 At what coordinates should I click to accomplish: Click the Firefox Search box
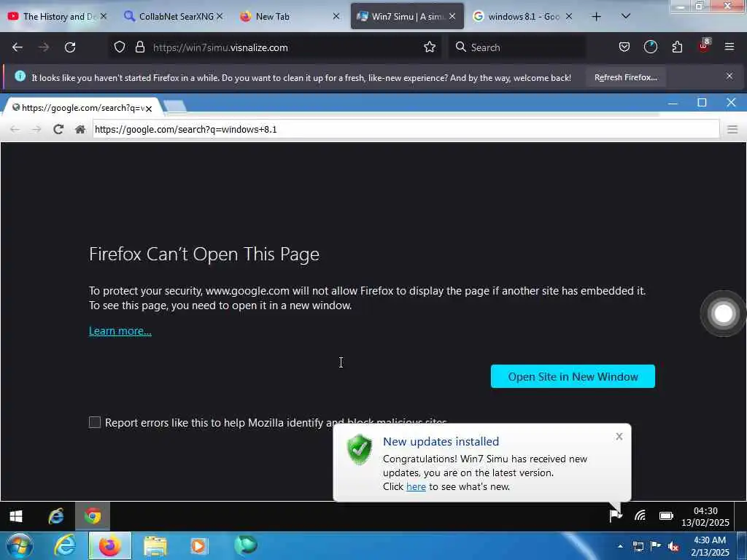coord(517,47)
